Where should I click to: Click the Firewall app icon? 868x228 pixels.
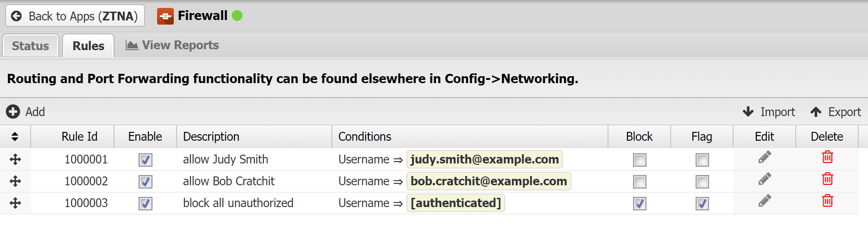(x=165, y=16)
